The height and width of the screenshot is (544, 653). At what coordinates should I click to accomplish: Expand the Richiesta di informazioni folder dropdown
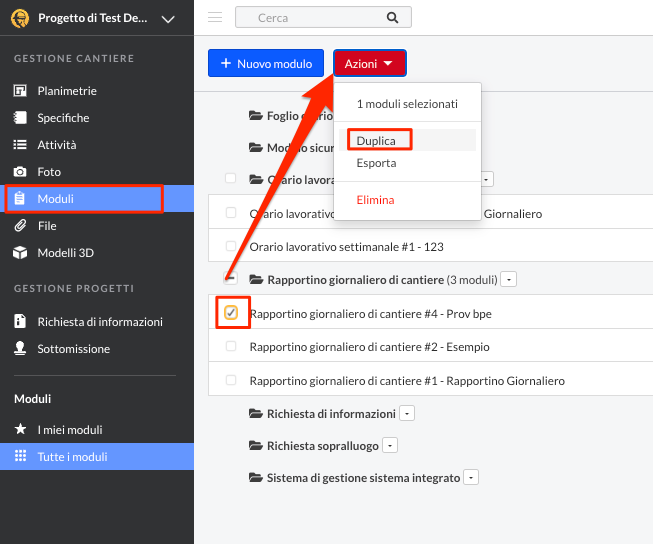[407, 414]
